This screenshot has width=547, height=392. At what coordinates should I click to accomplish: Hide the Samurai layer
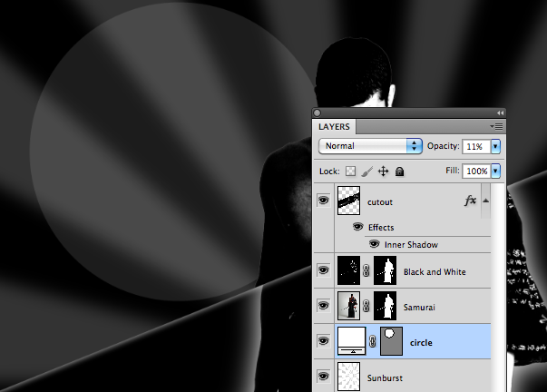click(323, 306)
